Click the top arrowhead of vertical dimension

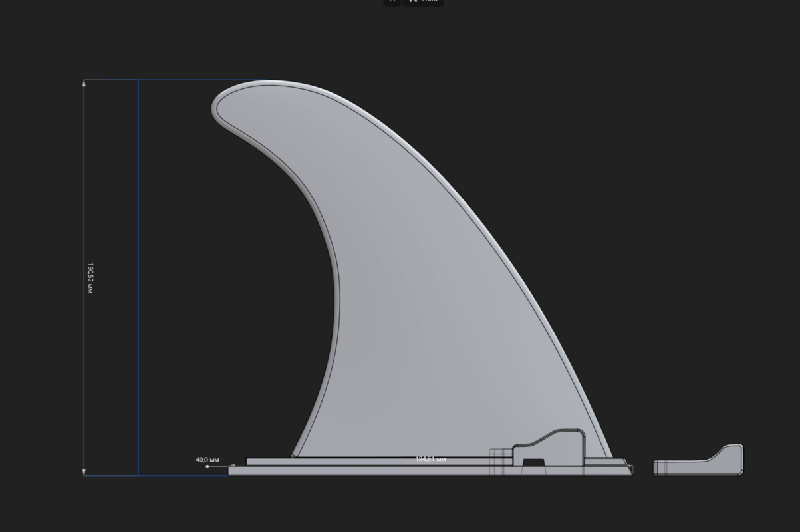pyautogui.click(x=84, y=83)
